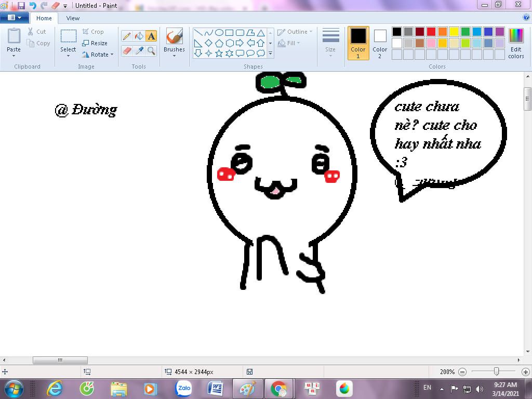Choose the Rounded rectangular callout shape
This screenshot has height=399, width=532.
point(240,54)
